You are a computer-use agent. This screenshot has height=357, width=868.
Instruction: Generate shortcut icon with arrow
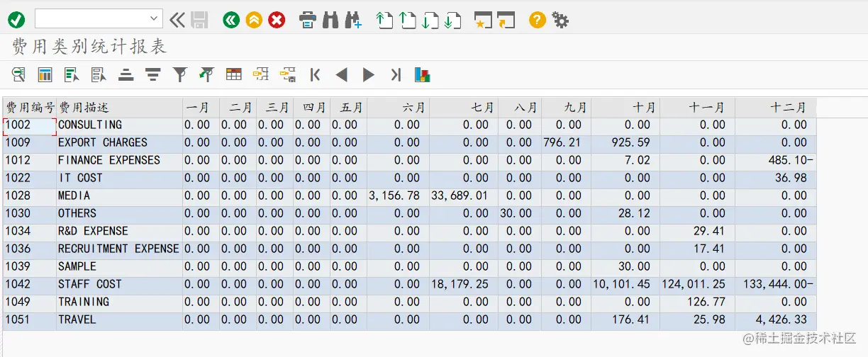[x=506, y=20]
